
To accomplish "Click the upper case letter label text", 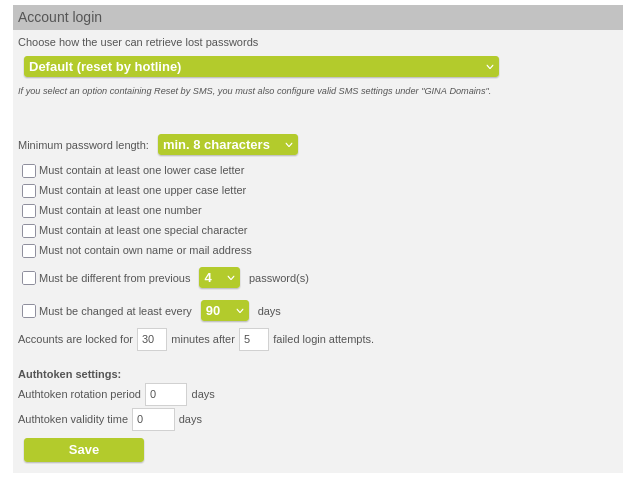I will point(142,190).
